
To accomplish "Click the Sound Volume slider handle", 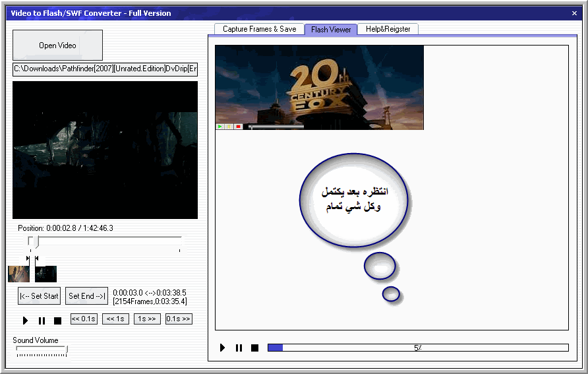I will 65,350.
